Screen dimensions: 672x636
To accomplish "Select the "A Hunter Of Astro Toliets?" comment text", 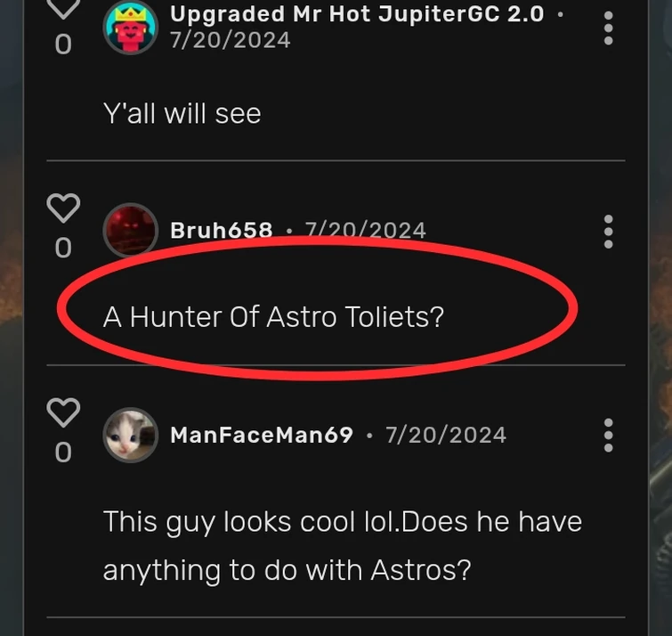I will click(x=272, y=316).
